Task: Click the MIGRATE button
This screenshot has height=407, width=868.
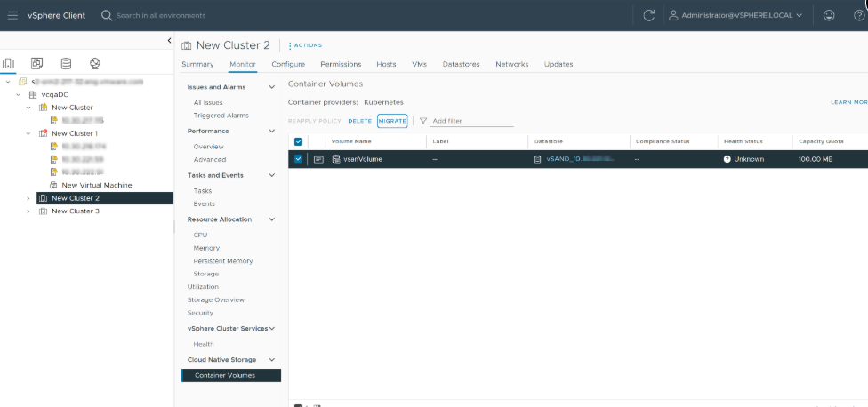Action: tap(392, 121)
